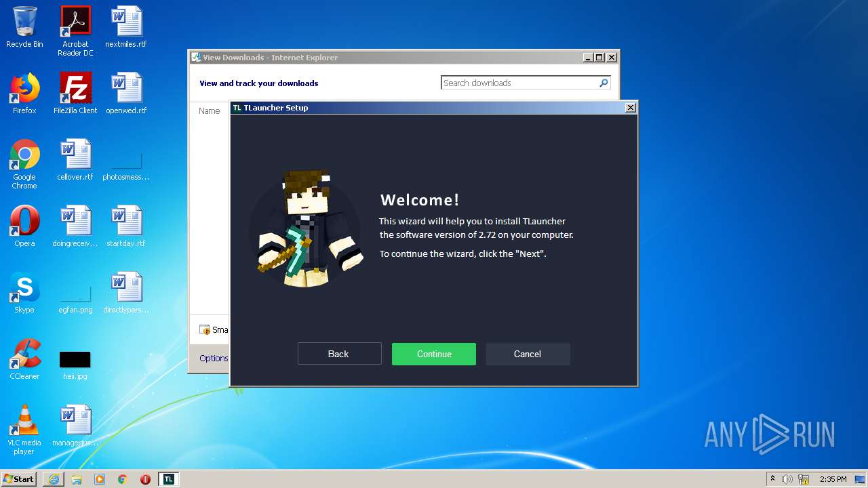Select the startday.rtf file icon
The height and width of the screenshot is (488, 868).
[x=126, y=226]
